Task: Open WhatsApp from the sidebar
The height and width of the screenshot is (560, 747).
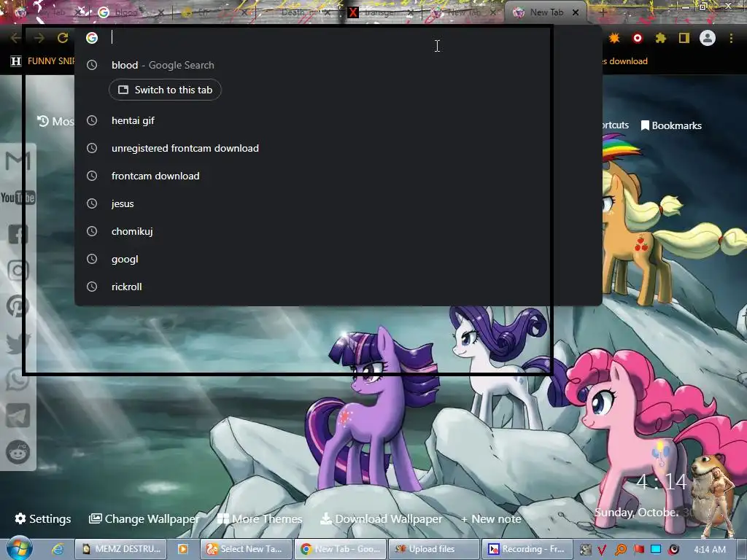Action: pos(18,379)
